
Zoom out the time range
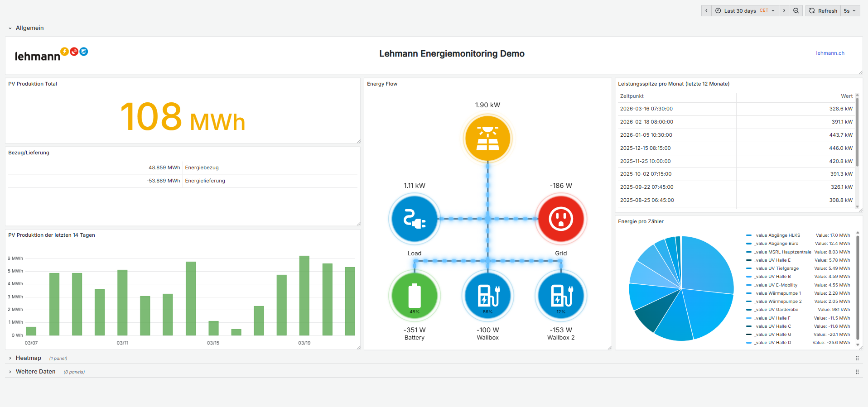click(x=796, y=11)
